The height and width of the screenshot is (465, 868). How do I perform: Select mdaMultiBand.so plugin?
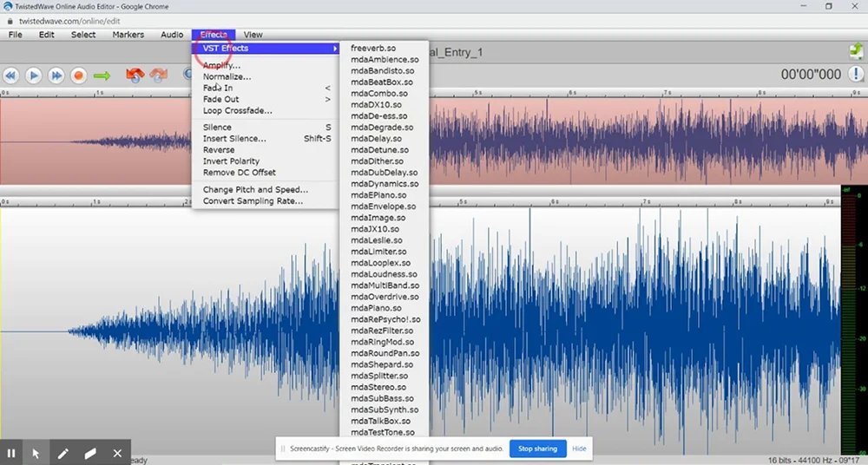pyautogui.click(x=385, y=285)
